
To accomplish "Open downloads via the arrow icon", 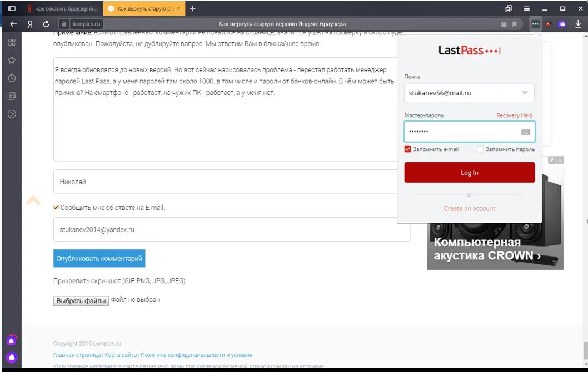I will (x=578, y=24).
